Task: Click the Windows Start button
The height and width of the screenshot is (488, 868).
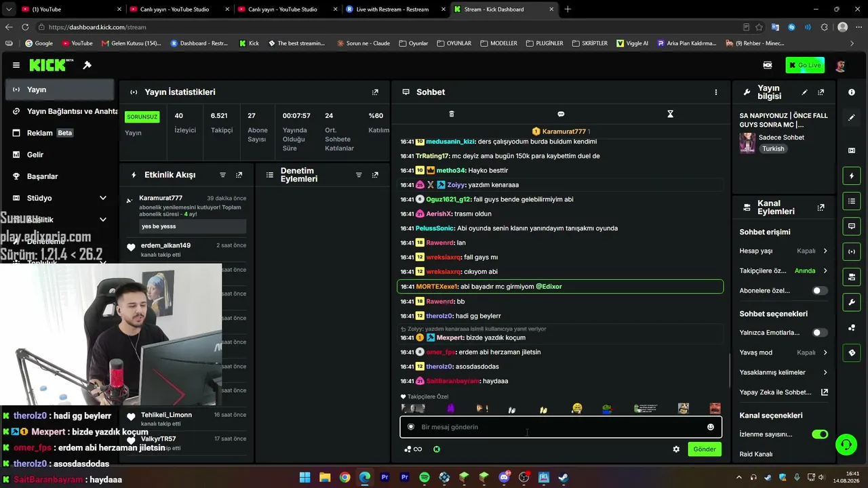Action: (305, 477)
